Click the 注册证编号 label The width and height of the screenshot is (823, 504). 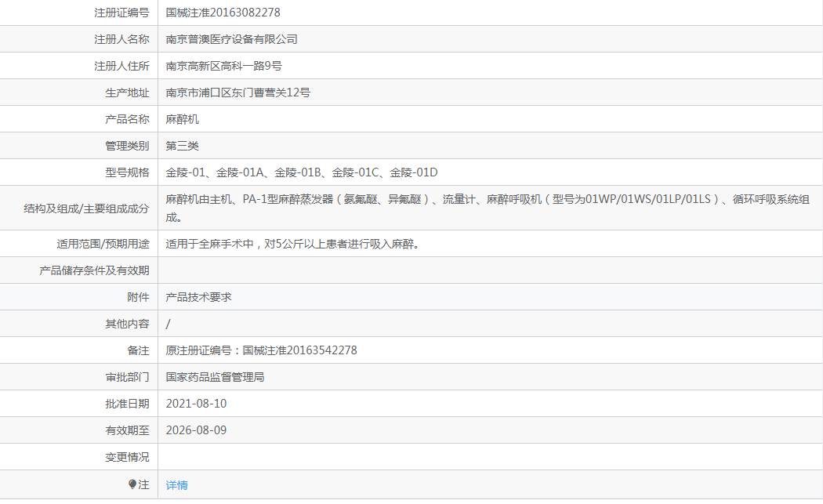121,13
